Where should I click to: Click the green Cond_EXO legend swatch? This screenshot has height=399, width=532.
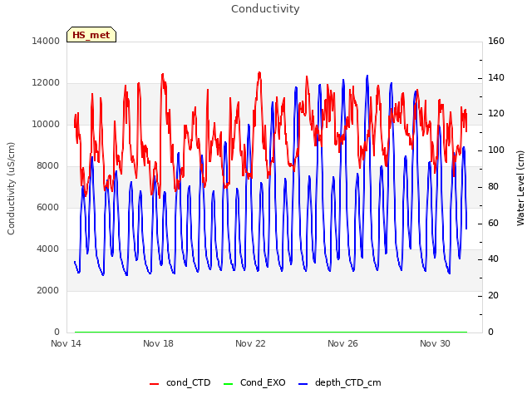(229, 384)
